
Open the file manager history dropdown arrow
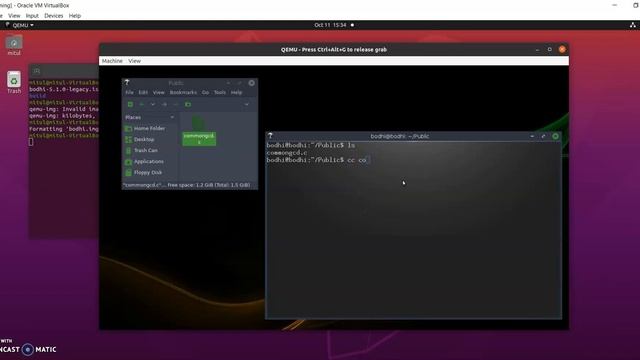click(153, 104)
